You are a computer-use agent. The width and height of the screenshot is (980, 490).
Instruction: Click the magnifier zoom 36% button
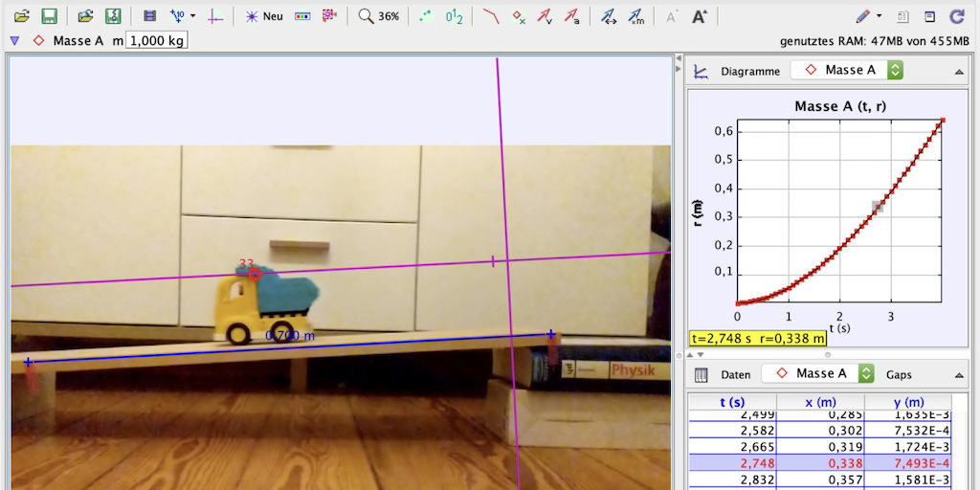coord(379,16)
